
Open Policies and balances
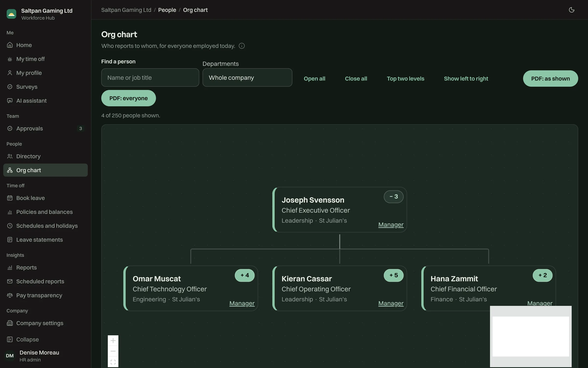46,212
